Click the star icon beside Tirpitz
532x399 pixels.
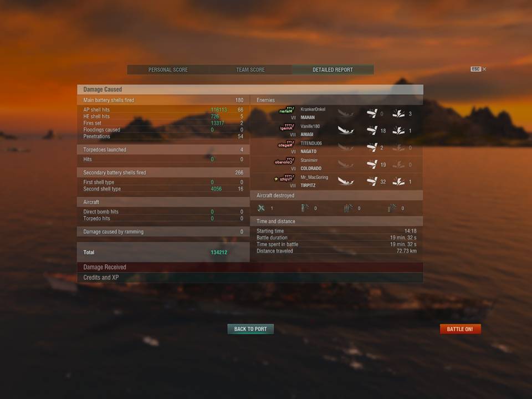[276, 179]
